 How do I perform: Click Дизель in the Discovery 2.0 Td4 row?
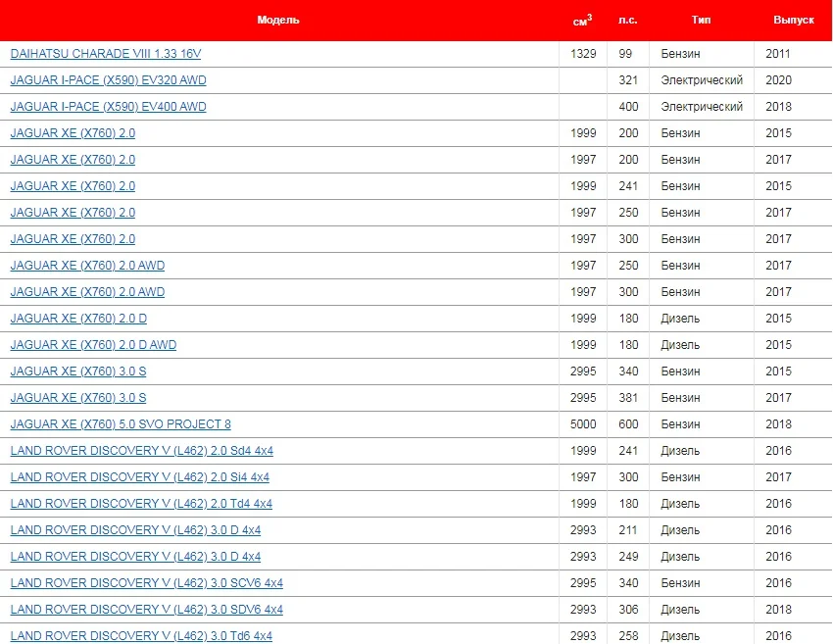pyautogui.click(x=680, y=504)
